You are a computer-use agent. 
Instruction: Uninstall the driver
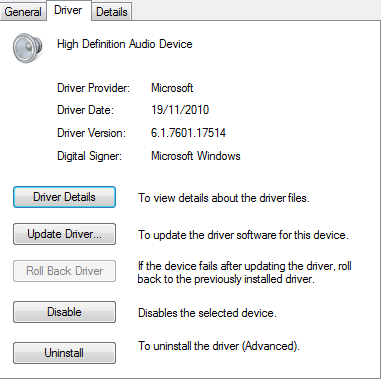coord(64,353)
